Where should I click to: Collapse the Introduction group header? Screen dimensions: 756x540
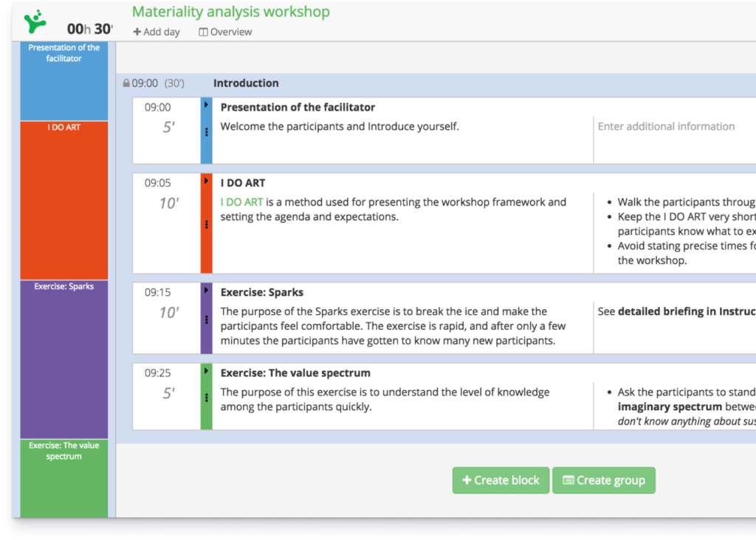pos(246,83)
